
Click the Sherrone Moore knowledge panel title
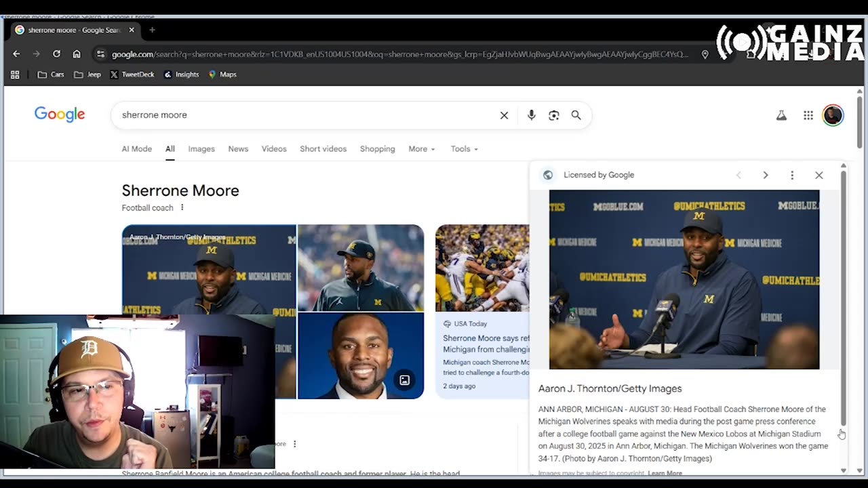(x=180, y=190)
